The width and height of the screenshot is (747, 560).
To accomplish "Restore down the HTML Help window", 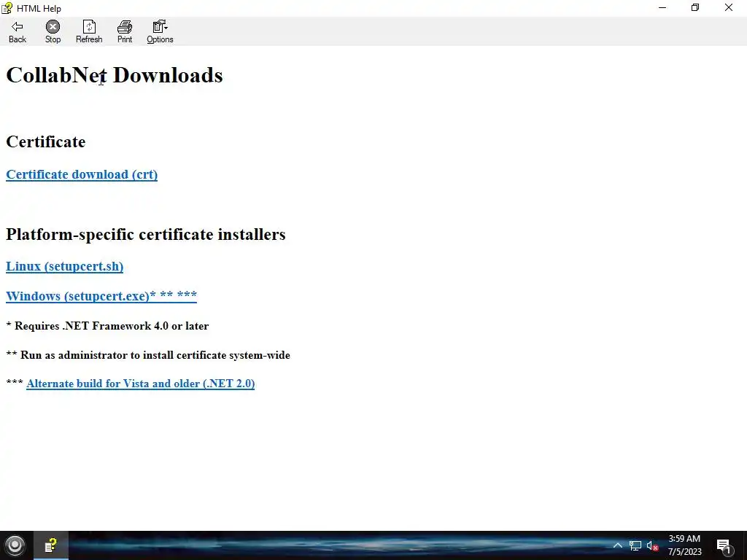I will [695, 7].
